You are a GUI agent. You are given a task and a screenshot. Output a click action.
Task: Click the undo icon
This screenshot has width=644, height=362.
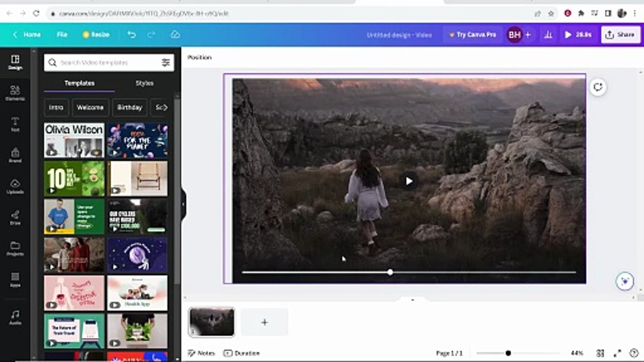click(x=131, y=35)
